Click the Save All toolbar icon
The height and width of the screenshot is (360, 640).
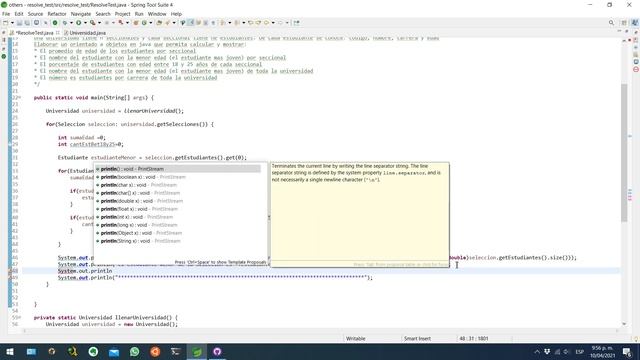point(27,23)
